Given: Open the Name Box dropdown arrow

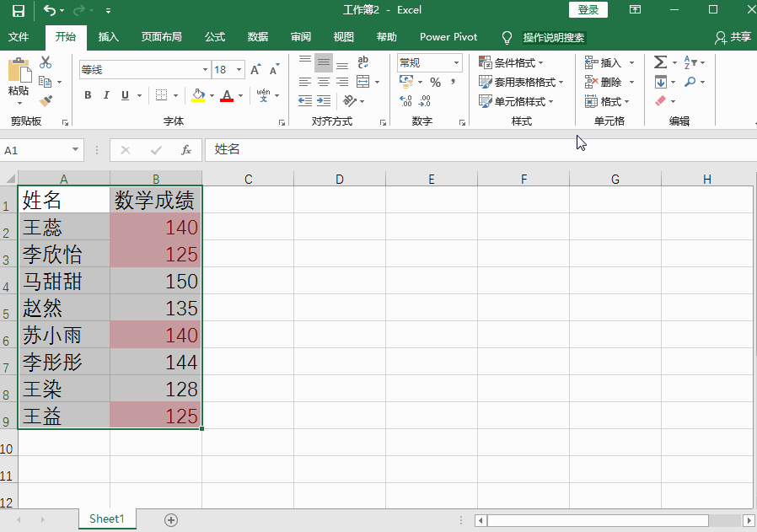Looking at the screenshot, I should [x=75, y=150].
